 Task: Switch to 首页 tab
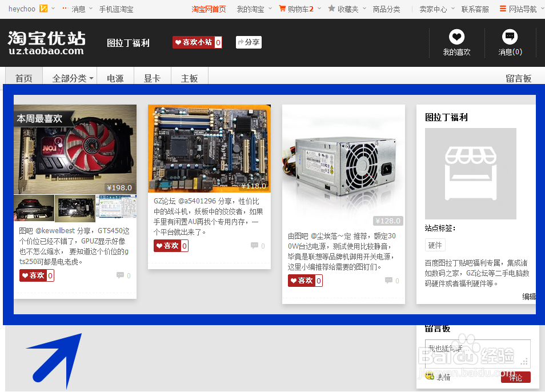click(x=24, y=77)
